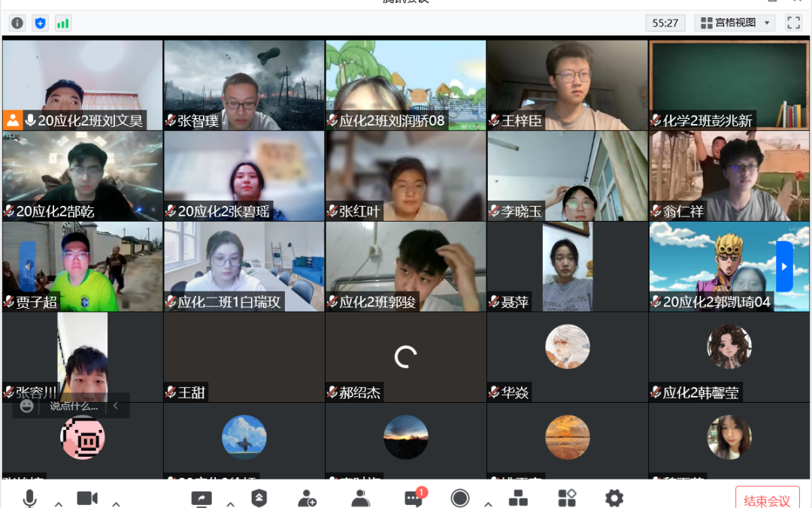
Task: Click the blue security shield icon
Action: 40,23
